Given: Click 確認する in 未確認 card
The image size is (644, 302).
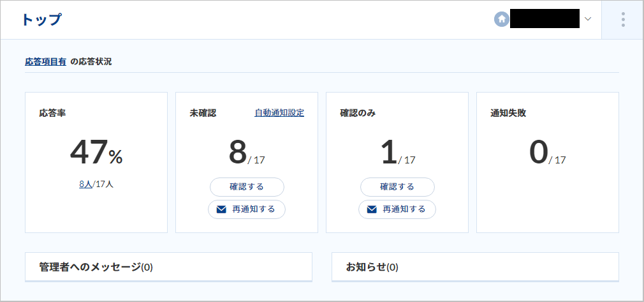Looking at the screenshot, I should [247, 187].
